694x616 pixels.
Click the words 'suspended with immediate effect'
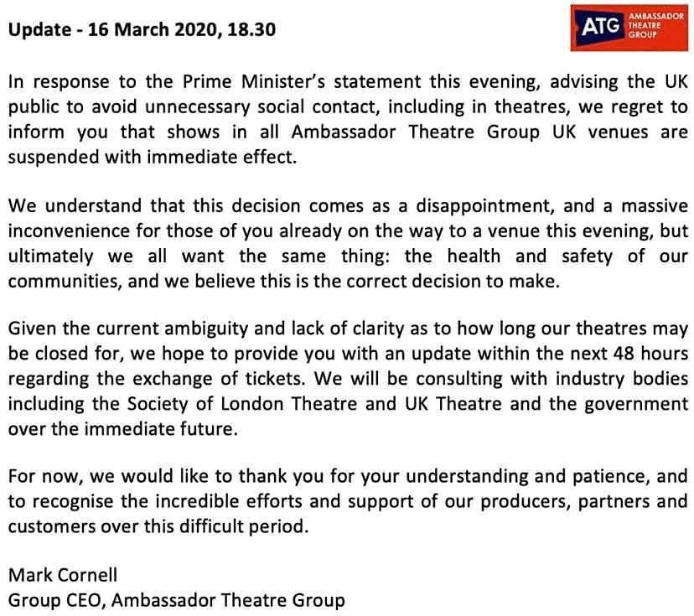click(x=152, y=158)
